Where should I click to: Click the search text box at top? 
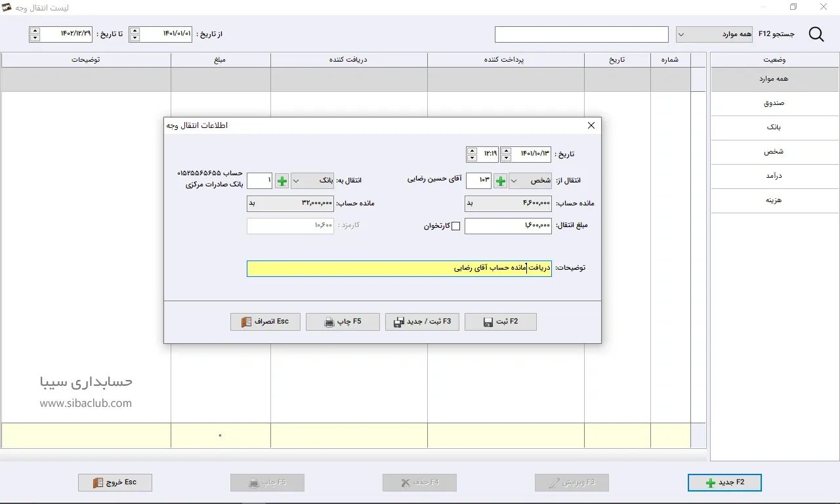pyautogui.click(x=581, y=34)
